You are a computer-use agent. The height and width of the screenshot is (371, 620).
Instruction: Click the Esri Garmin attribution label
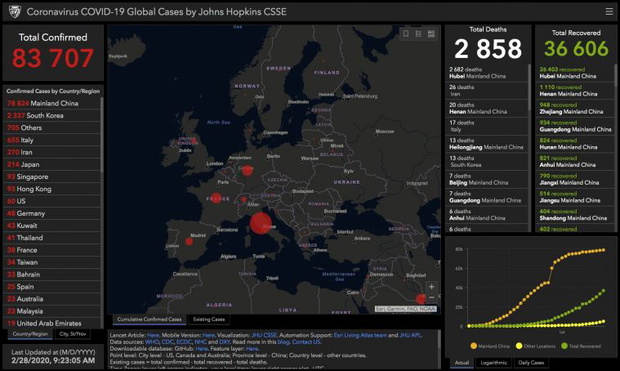coord(406,309)
